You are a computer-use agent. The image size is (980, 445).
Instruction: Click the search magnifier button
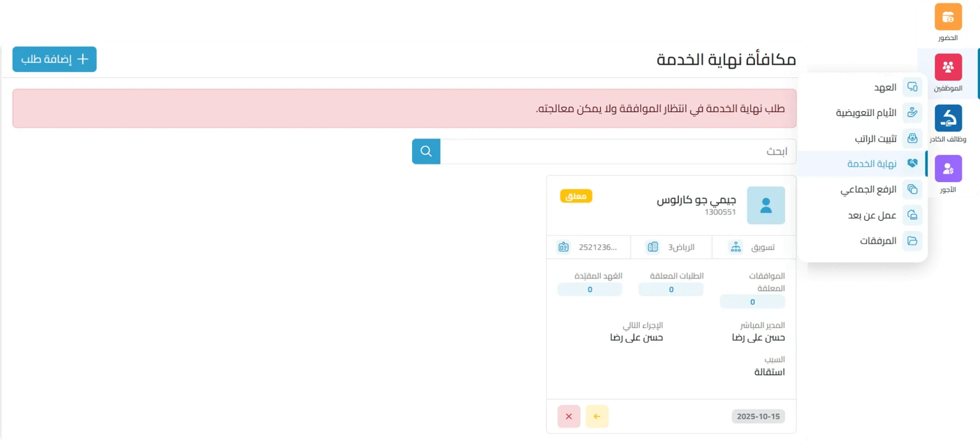[x=426, y=151]
